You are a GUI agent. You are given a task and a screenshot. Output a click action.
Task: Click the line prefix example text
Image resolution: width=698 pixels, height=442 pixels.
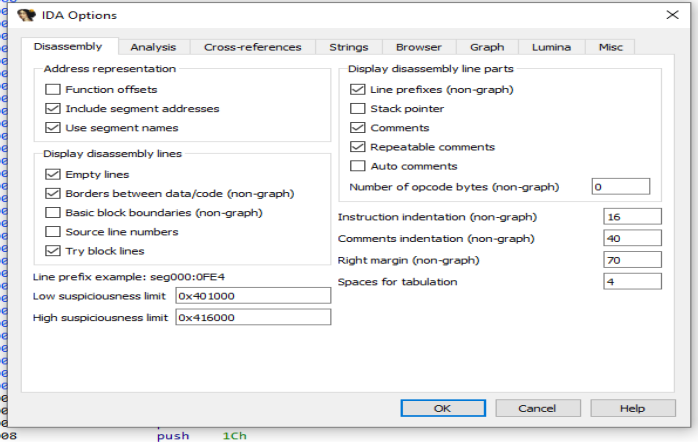(129, 277)
